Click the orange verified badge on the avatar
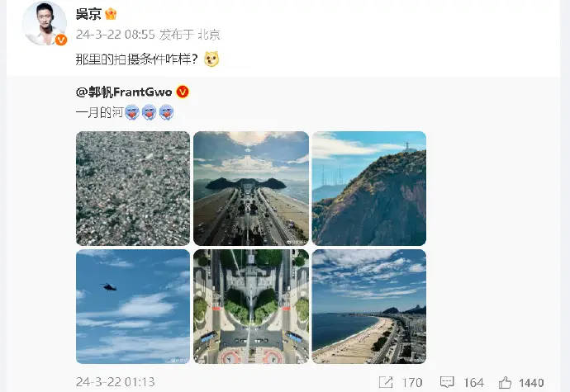The width and height of the screenshot is (570, 392). 60,40
